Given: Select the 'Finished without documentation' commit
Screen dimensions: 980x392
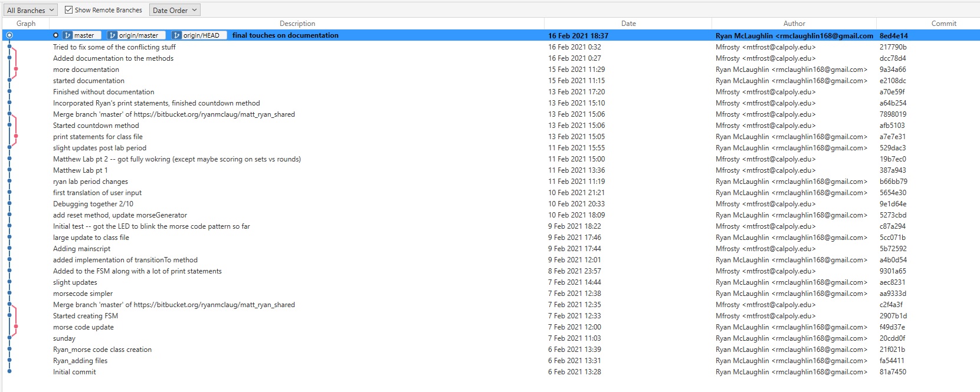Looking at the screenshot, I should 104,92.
